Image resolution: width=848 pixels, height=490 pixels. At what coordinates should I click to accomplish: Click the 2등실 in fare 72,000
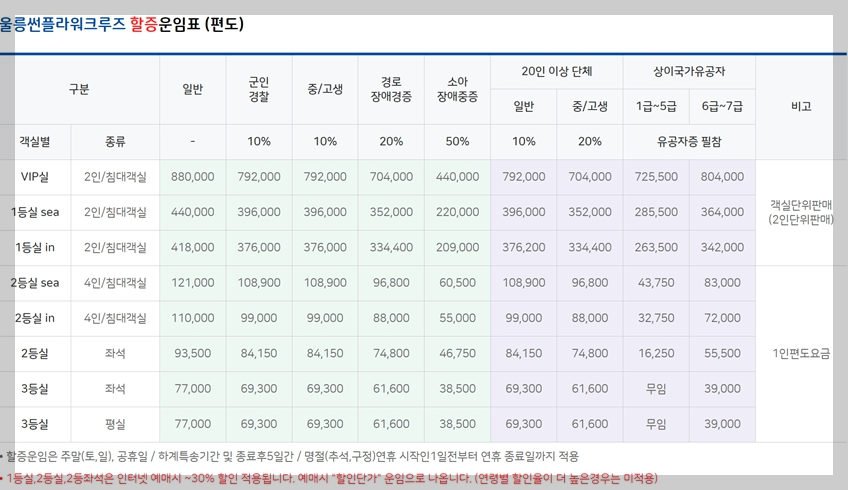(x=722, y=318)
